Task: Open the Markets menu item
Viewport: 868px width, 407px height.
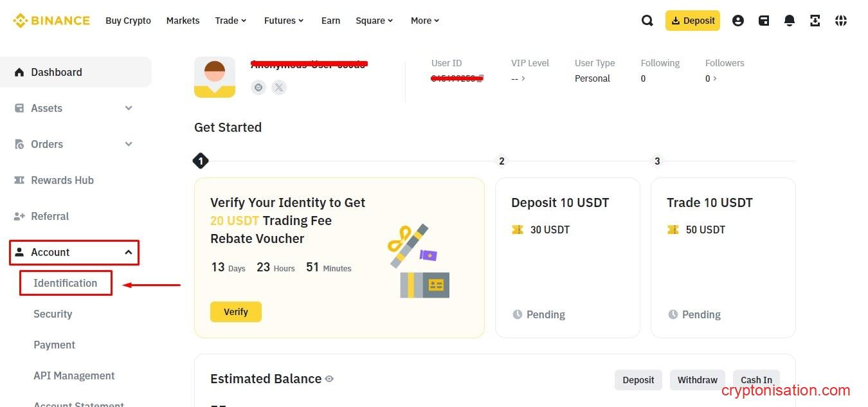Action: [x=183, y=21]
